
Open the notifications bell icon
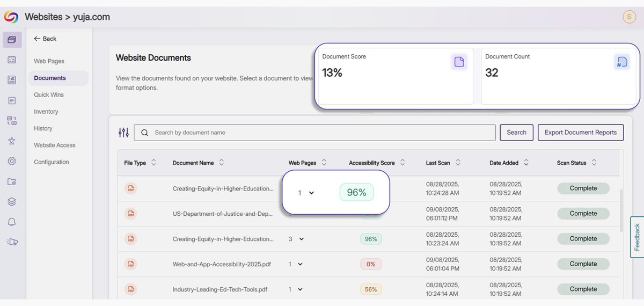12,222
